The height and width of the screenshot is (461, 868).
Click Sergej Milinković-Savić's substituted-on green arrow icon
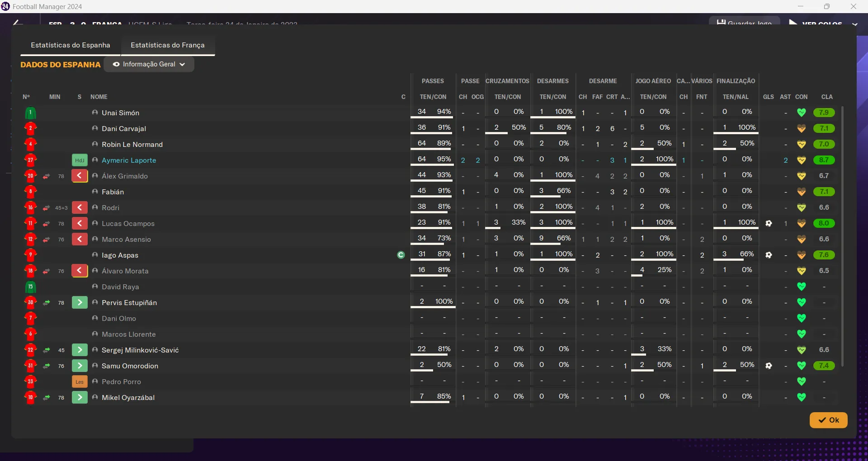(x=80, y=350)
